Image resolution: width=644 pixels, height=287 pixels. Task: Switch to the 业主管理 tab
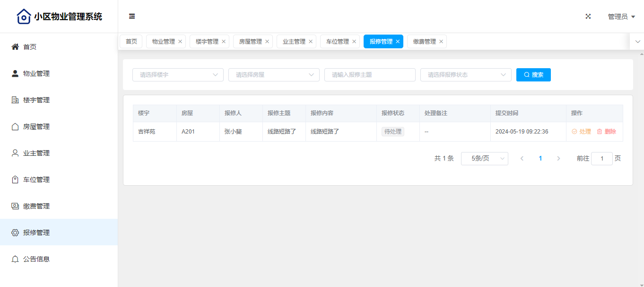[294, 42]
